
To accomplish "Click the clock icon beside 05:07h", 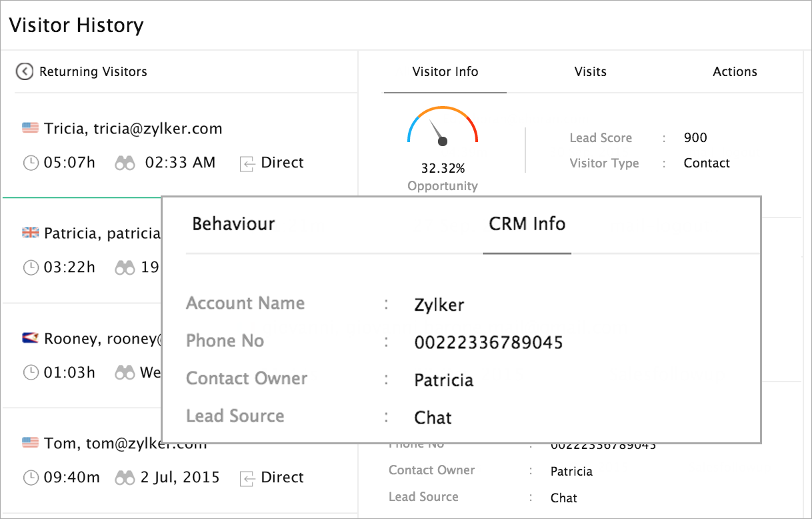I will tap(31, 163).
